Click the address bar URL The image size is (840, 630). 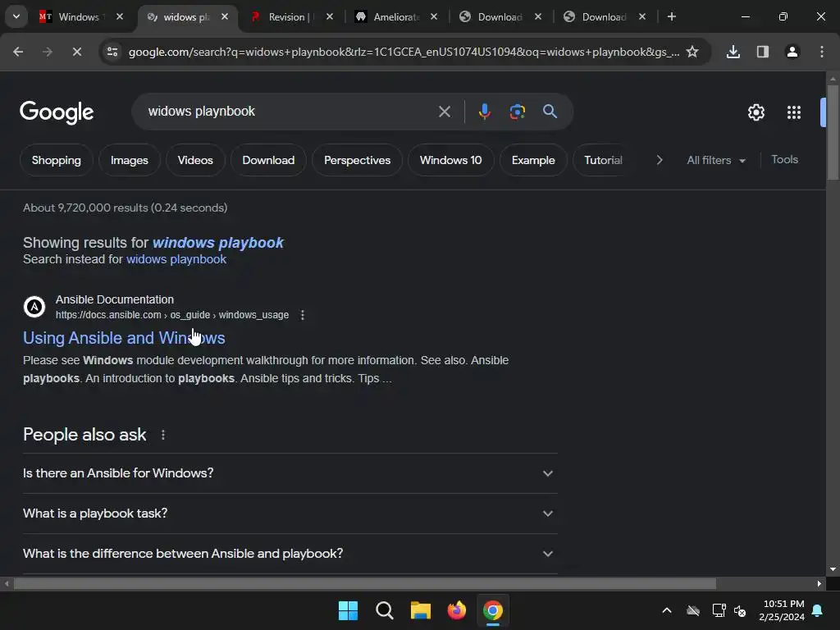click(404, 52)
